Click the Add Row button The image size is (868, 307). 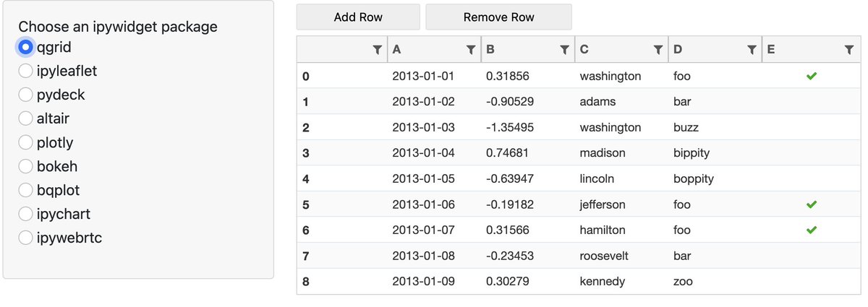358,17
